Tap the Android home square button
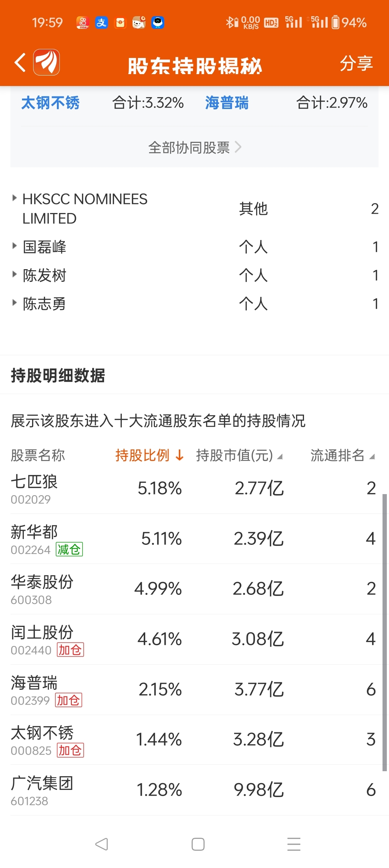 point(198,844)
